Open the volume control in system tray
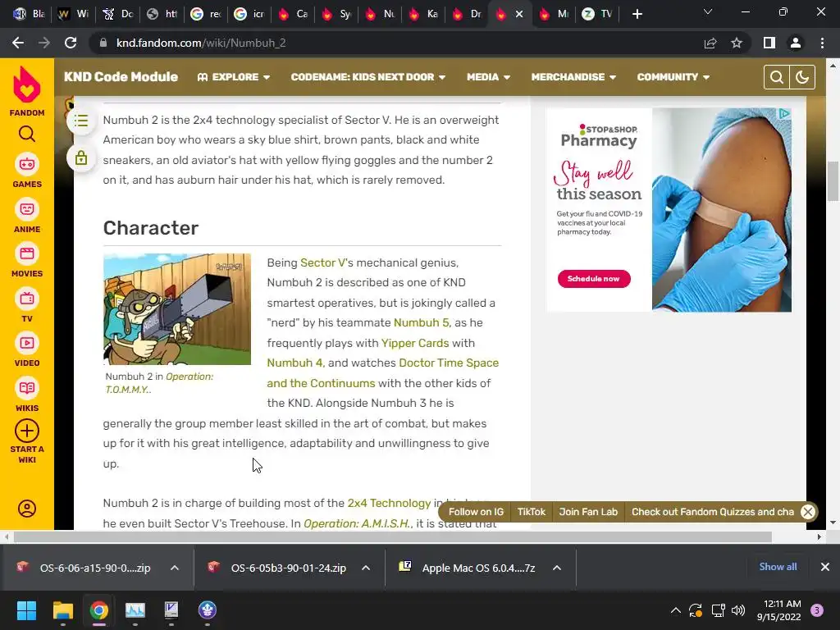840x630 pixels. click(x=738, y=610)
